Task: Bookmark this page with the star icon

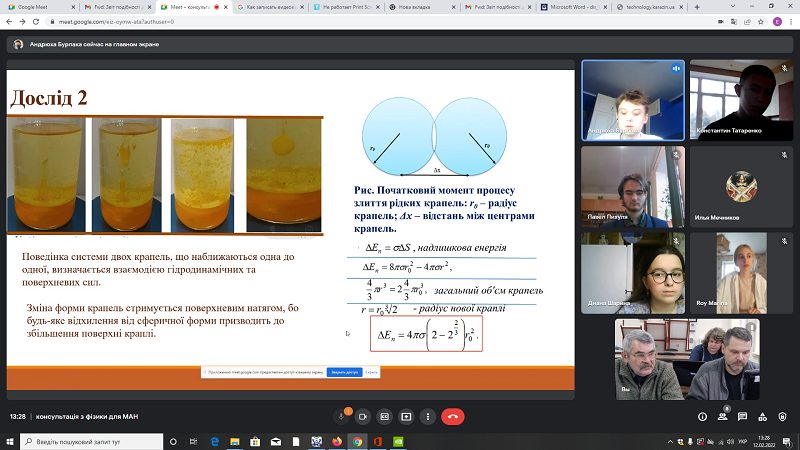Action: point(761,22)
